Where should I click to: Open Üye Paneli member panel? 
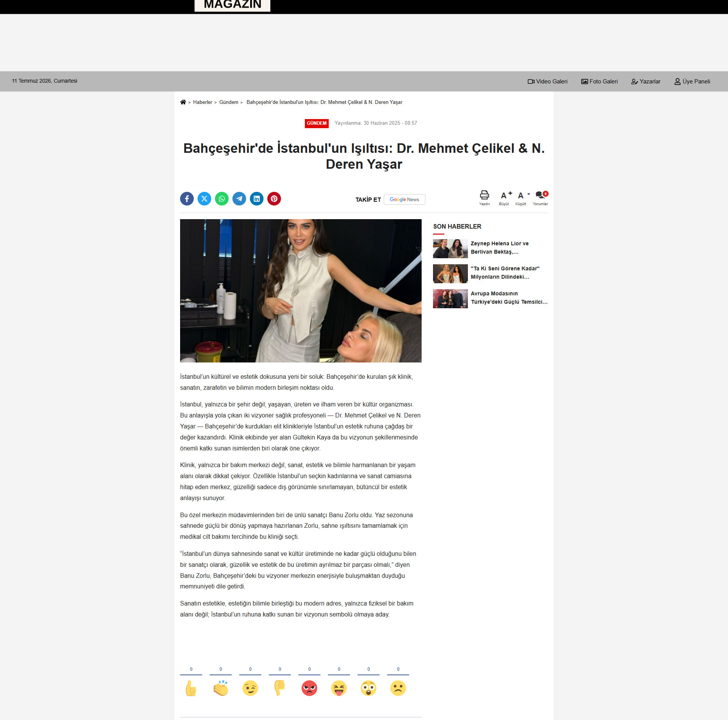tap(692, 82)
